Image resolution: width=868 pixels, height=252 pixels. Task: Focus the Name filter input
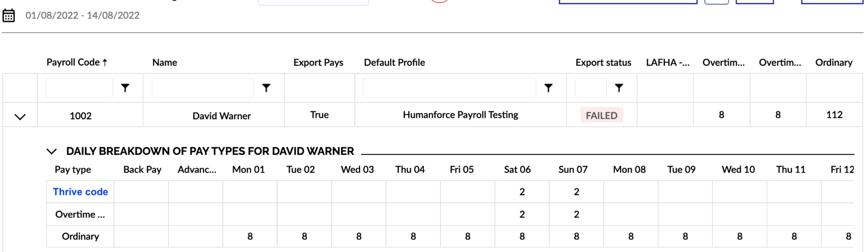203,88
